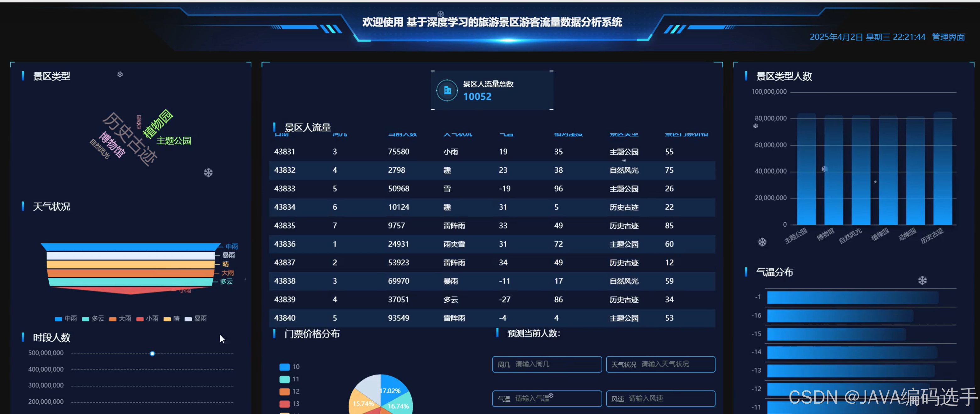The image size is (980, 414).
Task: Toggle legend item 13 in 门票价格分布
Action: click(289, 403)
